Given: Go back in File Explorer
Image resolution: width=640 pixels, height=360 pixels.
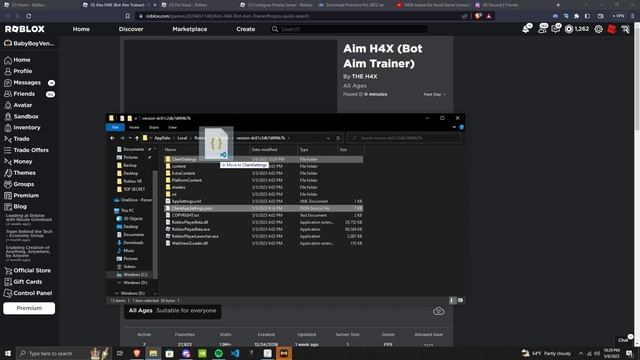Looking at the screenshot, I should pos(112,138).
